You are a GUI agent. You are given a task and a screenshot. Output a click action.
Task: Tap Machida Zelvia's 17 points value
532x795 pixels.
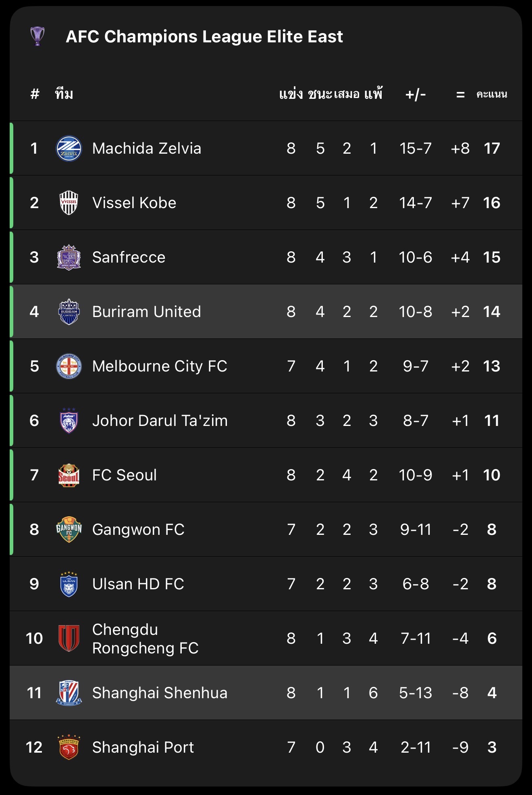pyautogui.click(x=492, y=148)
